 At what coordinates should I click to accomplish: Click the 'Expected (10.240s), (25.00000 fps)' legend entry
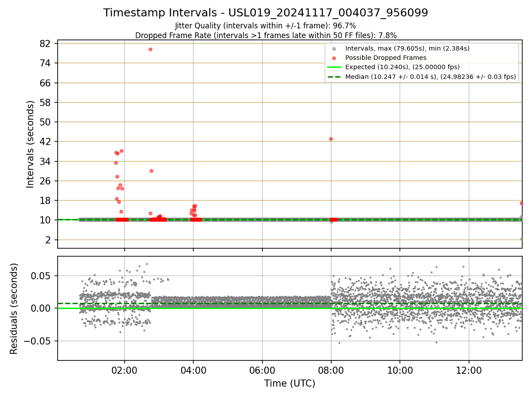pos(403,67)
